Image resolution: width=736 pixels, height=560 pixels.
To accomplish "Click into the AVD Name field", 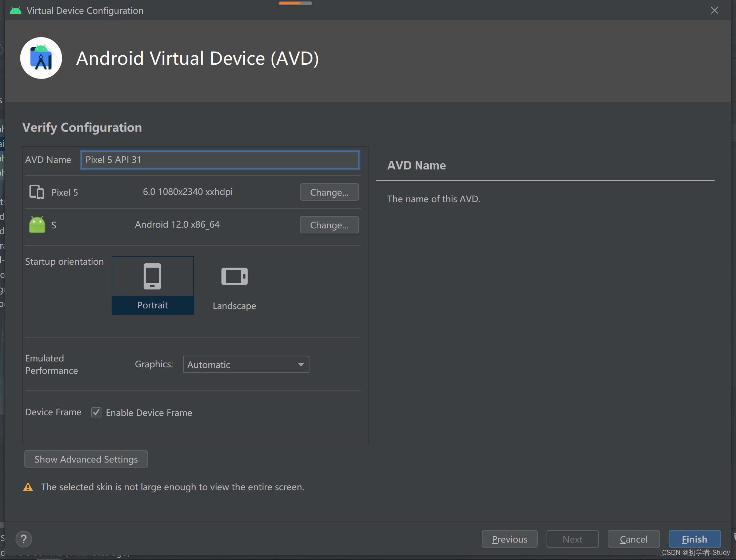I will [220, 160].
